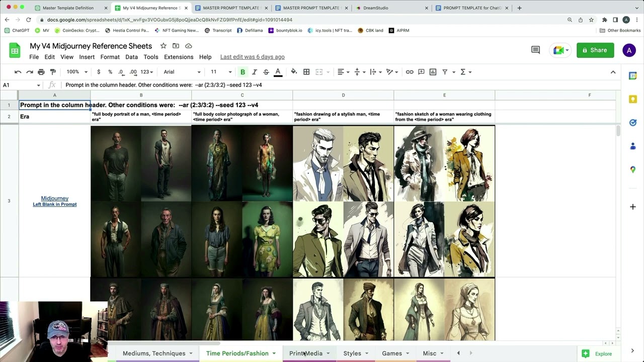Viewport: 644px width, 362px height.
Task: Star this spreadsheet document
Action: 163,46
